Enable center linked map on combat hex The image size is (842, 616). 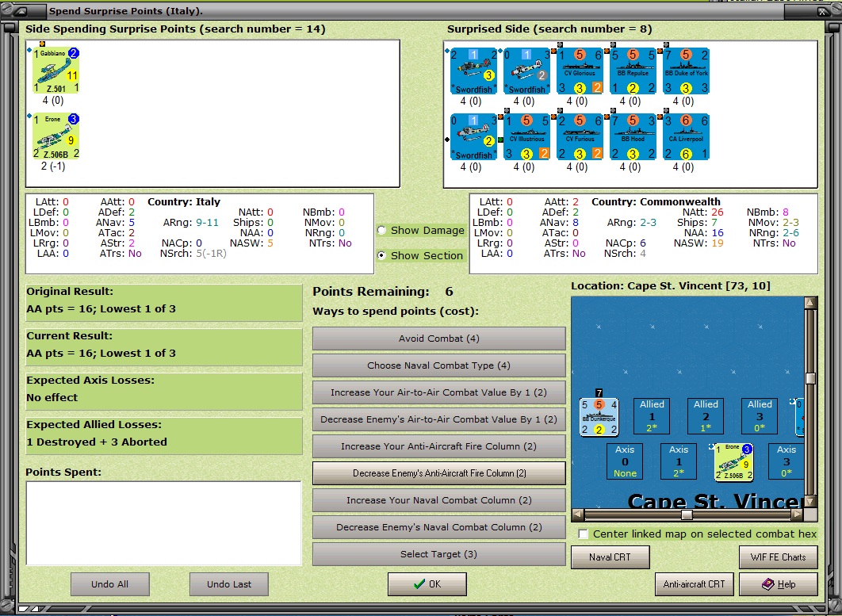[584, 534]
